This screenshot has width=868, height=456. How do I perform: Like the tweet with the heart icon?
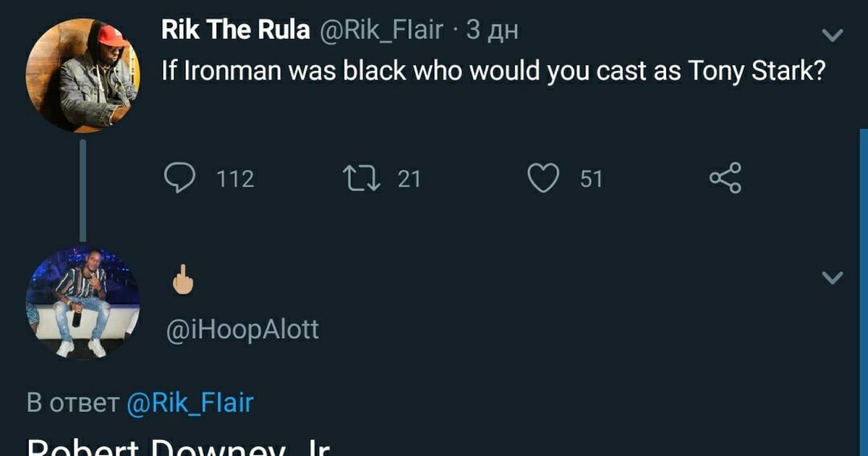click(x=543, y=178)
